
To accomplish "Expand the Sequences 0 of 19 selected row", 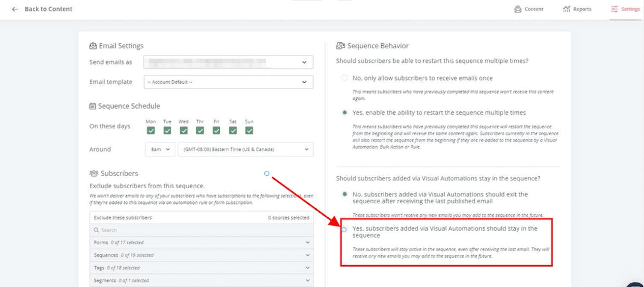I will (202, 255).
